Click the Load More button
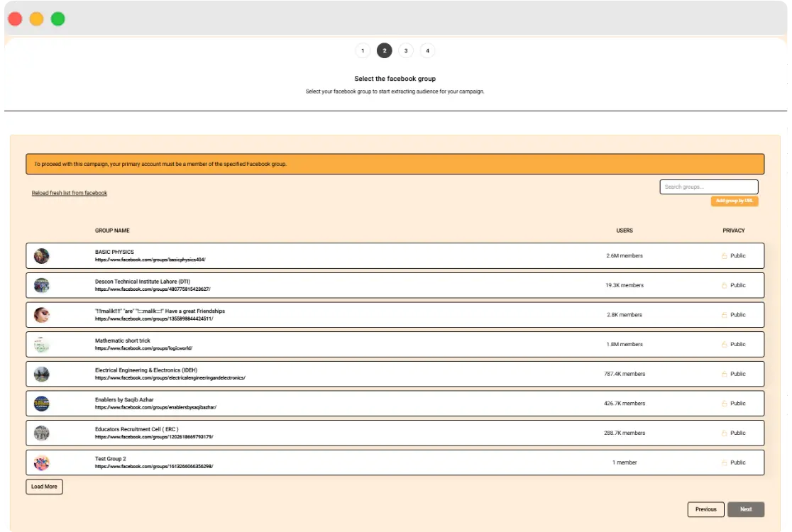The height and width of the screenshot is (532, 792). (45, 487)
